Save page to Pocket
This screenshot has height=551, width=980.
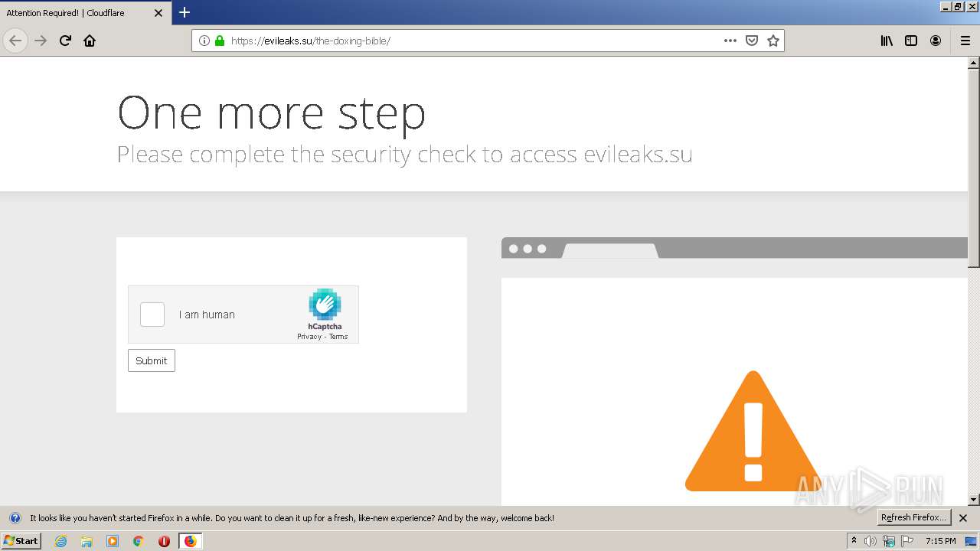click(x=752, y=41)
